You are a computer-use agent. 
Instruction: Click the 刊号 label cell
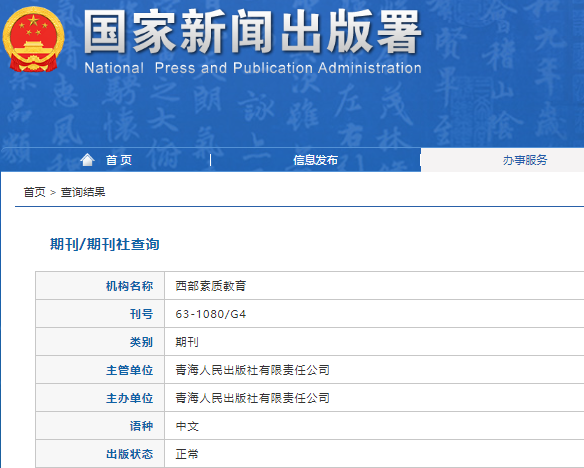click(x=100, y=314)
